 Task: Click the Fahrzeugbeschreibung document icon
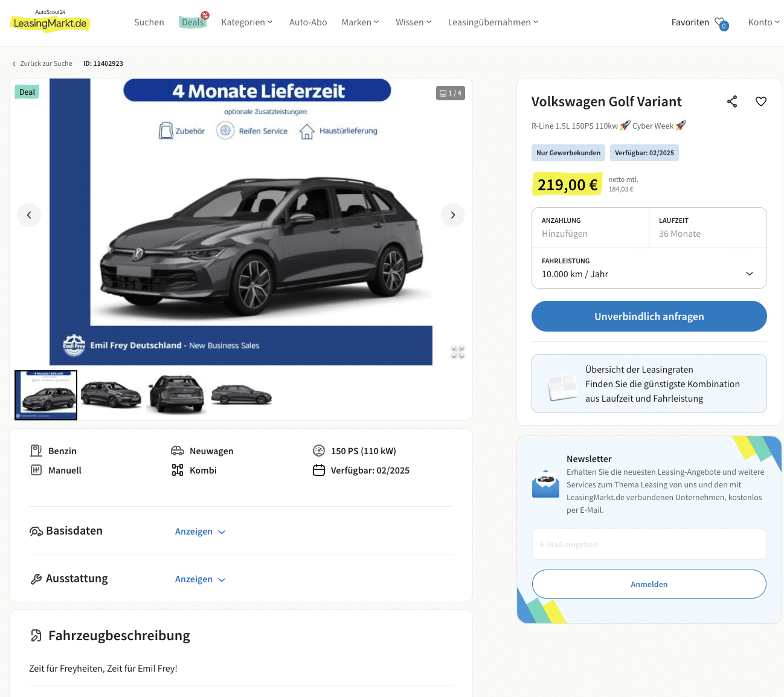point(36,635)
